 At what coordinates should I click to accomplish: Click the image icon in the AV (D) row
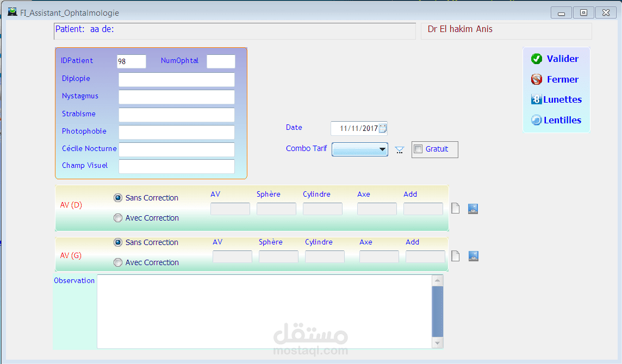pos(473,209)
